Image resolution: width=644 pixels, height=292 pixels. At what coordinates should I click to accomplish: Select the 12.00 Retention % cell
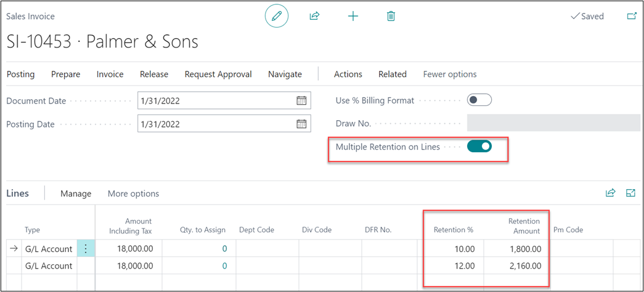(x=453, y=266)
